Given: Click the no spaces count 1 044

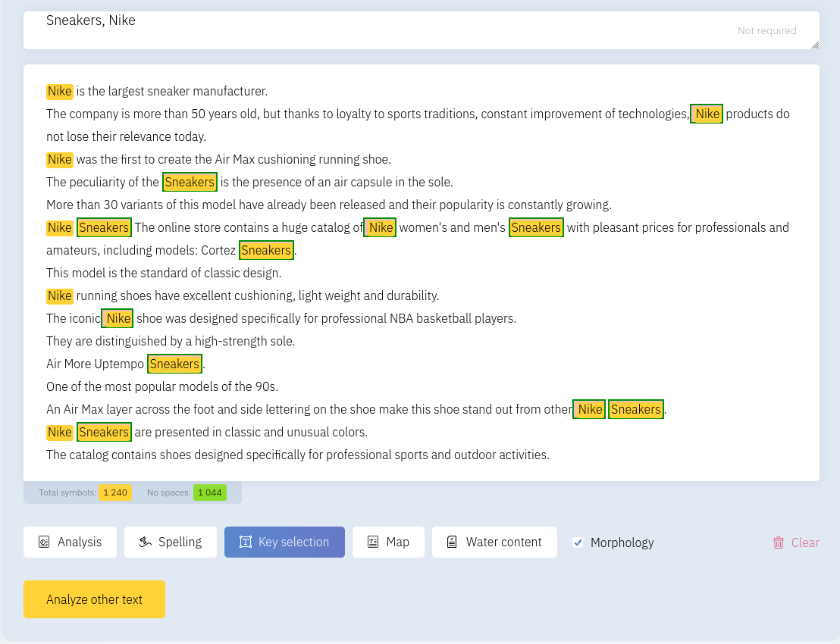Looking at the screenshot, I should tap(210, 492).
